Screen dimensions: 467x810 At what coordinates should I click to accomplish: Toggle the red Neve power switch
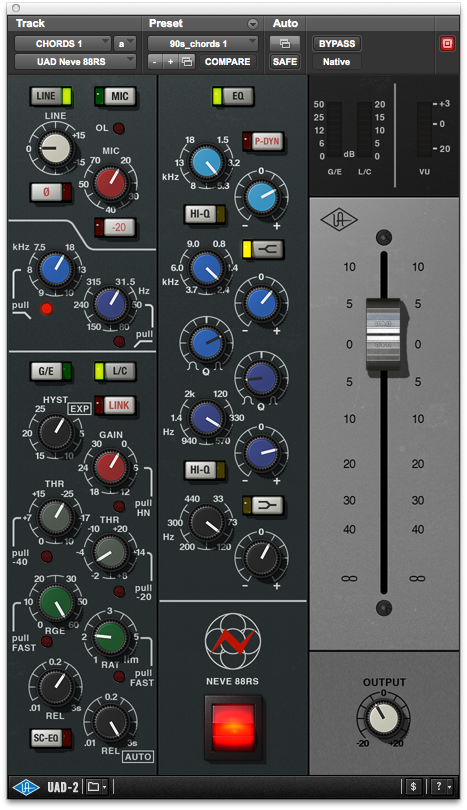[233, 727]
